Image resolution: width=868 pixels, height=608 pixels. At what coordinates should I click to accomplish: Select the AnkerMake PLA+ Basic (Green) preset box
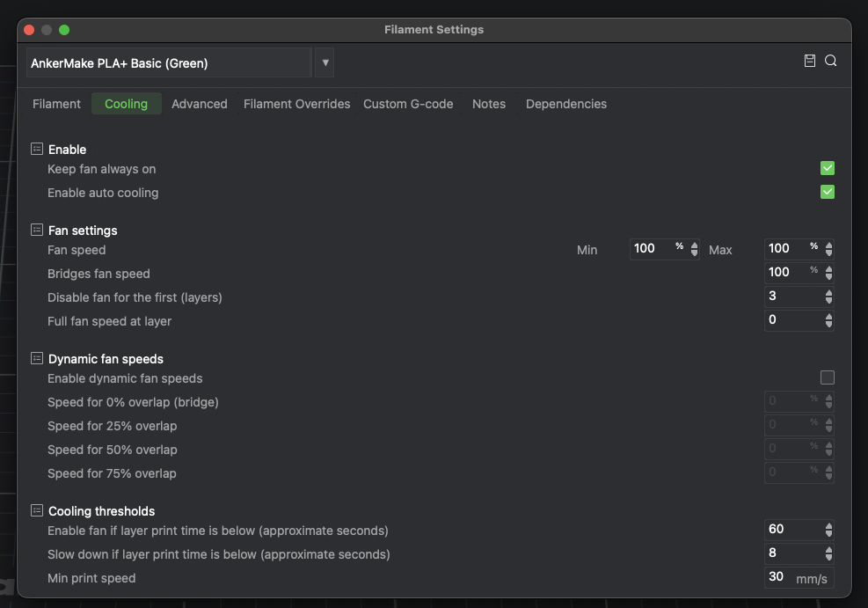click(x=169, y=62)
